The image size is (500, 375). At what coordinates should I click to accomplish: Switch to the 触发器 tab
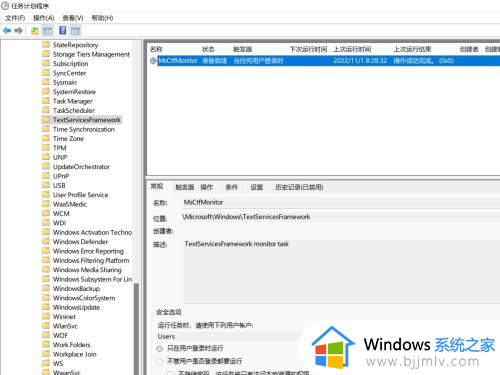click(x=185, y=187)
